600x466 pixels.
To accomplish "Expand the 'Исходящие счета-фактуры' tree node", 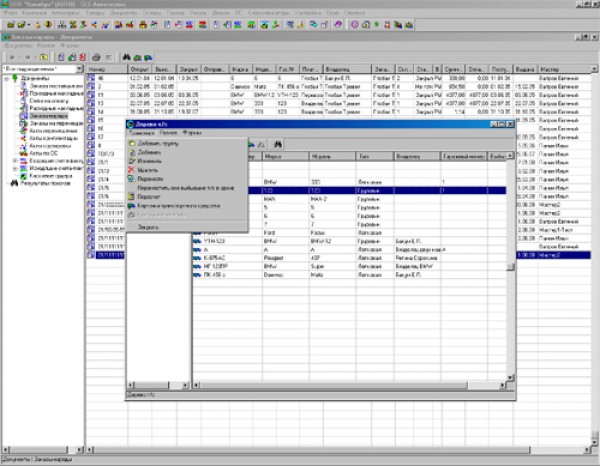I will [14, 168].
